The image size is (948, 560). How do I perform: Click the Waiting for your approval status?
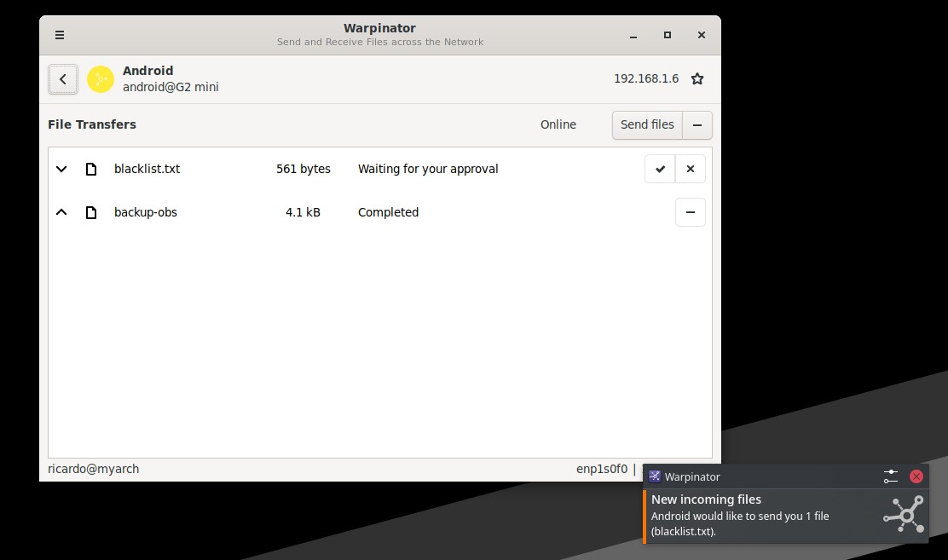pyautogui.click(x=428, y=169)
